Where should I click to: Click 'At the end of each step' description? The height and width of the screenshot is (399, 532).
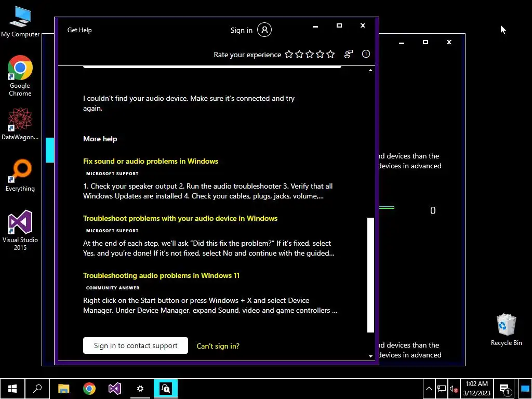(x=209, y=248)
